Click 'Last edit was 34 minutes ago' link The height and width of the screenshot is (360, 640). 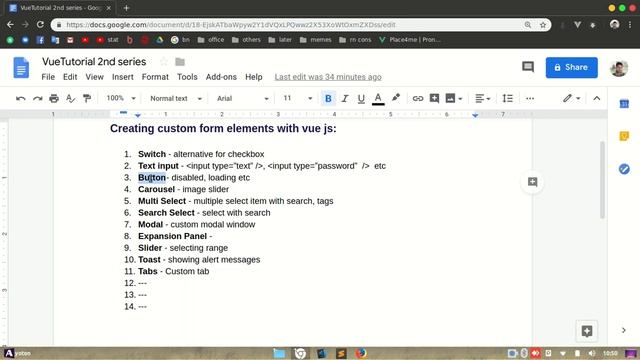(328, 77)
